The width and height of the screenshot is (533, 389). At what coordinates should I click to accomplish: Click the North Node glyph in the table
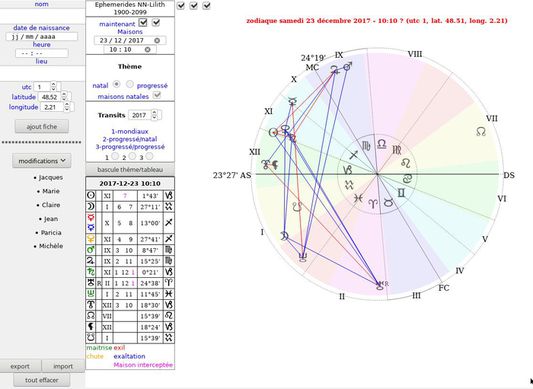click(x=91, y=316)
